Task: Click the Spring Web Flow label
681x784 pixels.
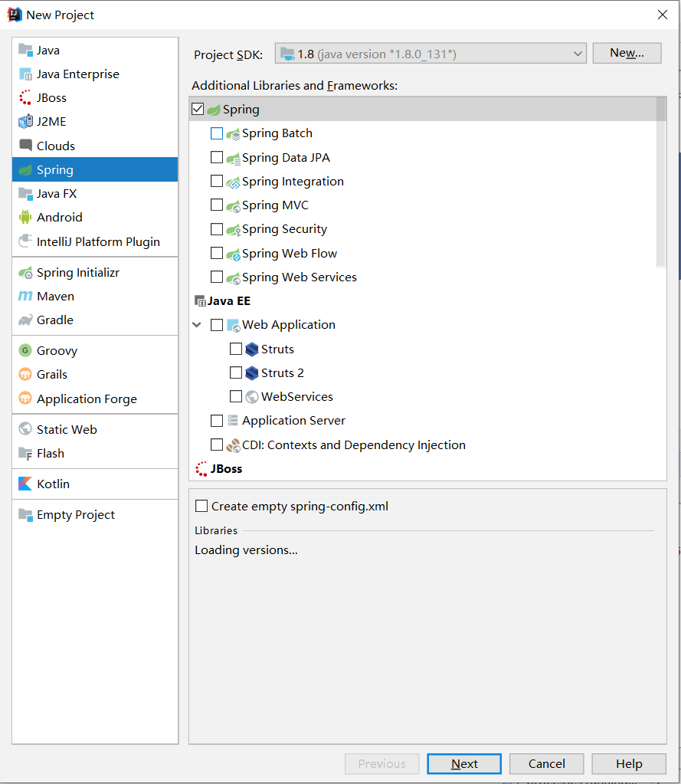Action: tap(290, 254)
